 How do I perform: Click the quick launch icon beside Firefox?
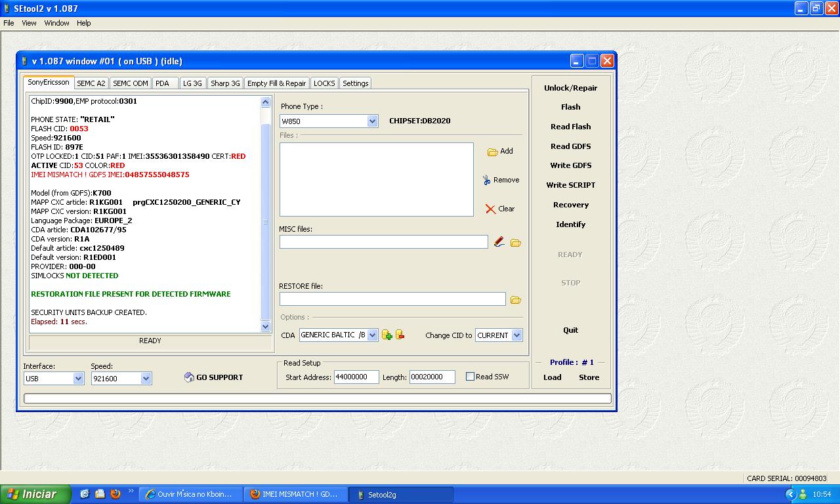100,494
